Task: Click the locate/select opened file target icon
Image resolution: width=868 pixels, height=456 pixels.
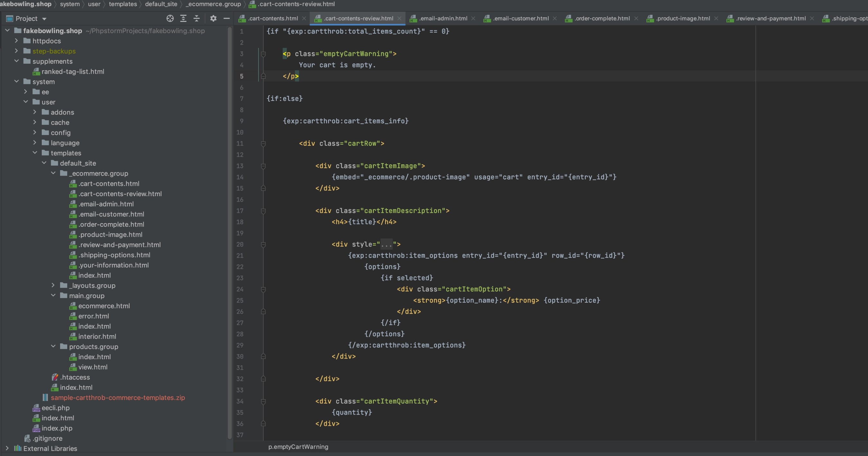Action: pyautogui.click(x=170, y=19)
